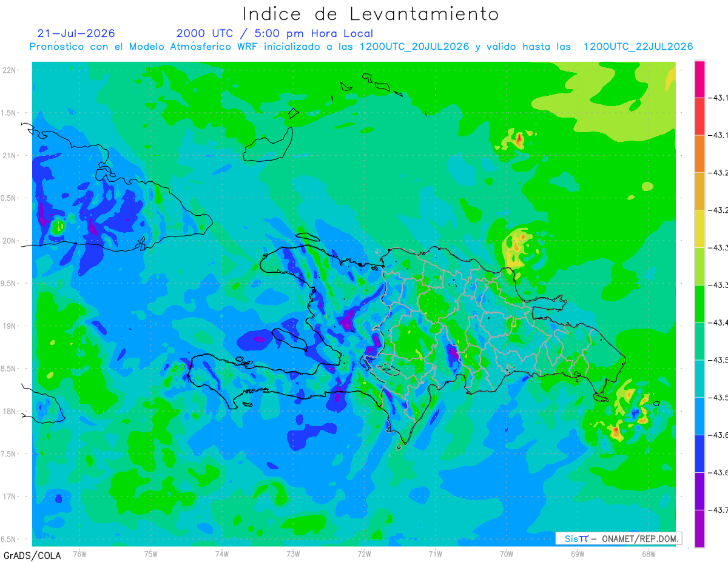Click the '71W' longitude label
728x562 pixels.
[x=435, y=554]
